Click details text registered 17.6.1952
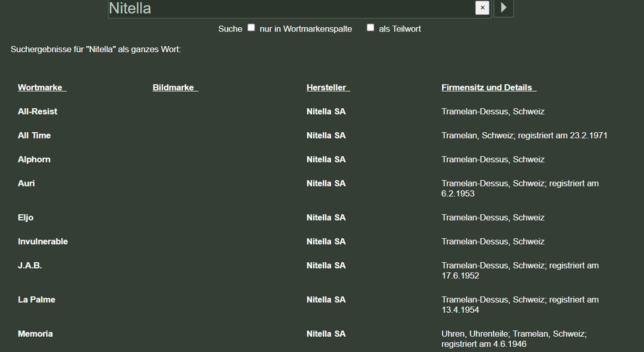Viewport: 644px width, 352px height. coord(520,271)
